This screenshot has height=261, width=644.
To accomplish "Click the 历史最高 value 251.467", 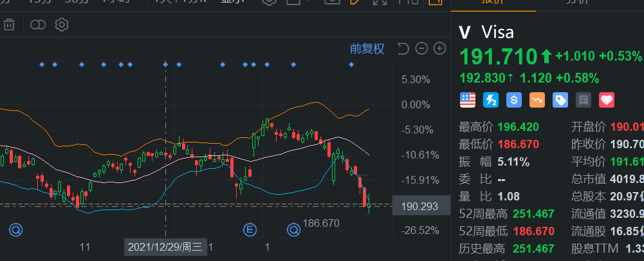I will (533, 249).
